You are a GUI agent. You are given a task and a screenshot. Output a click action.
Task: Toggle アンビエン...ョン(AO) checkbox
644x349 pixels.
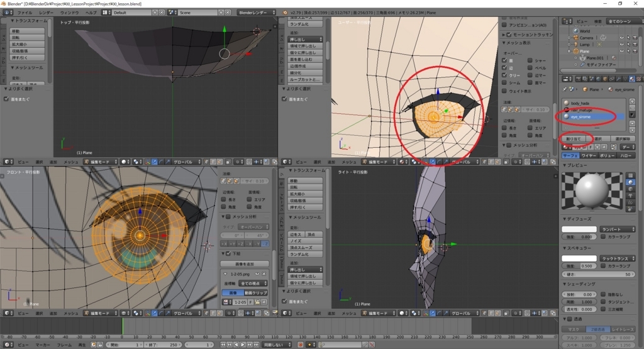(x=504, y=25)
